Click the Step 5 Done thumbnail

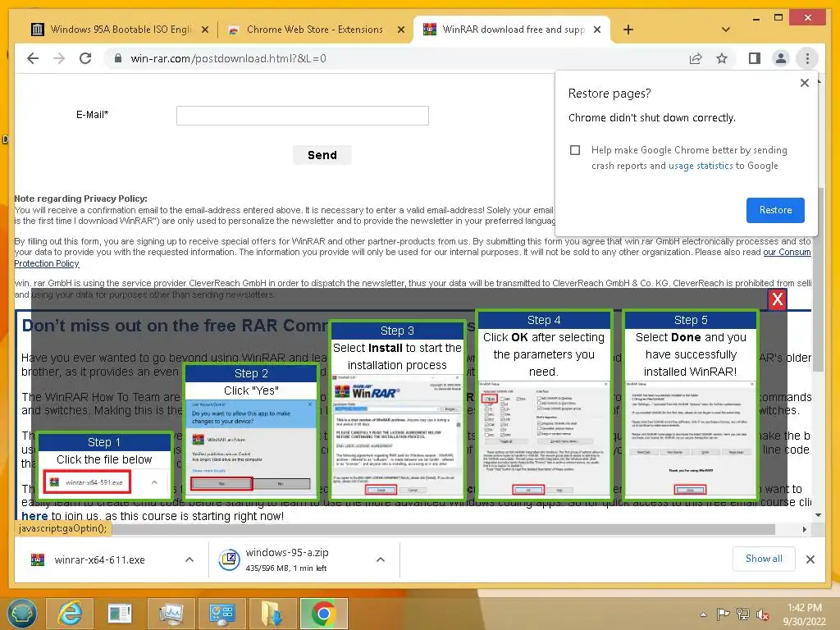(691, 404)
